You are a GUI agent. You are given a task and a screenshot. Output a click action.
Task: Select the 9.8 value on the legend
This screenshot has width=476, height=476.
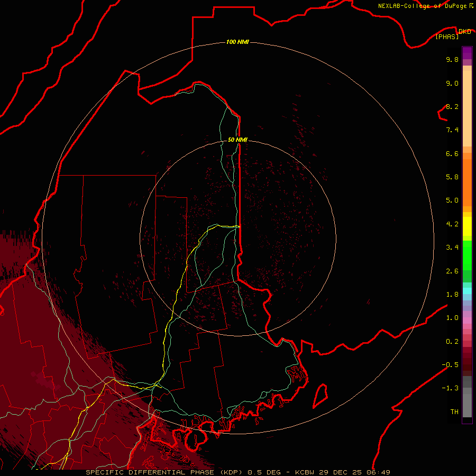coord(452,59)
